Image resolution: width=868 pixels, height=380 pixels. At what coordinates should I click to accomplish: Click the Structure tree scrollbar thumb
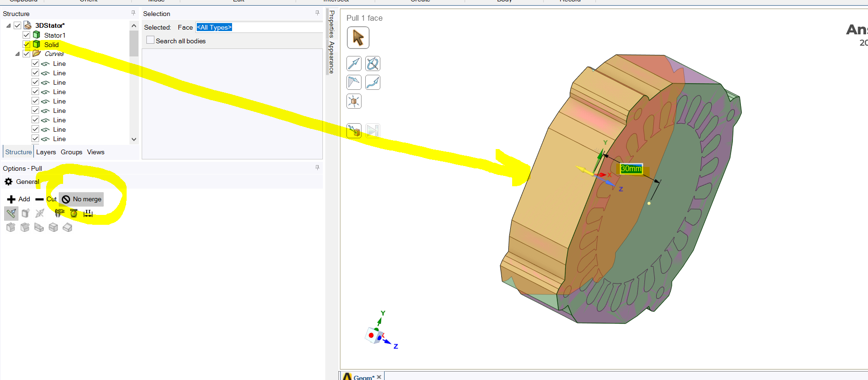134,43
